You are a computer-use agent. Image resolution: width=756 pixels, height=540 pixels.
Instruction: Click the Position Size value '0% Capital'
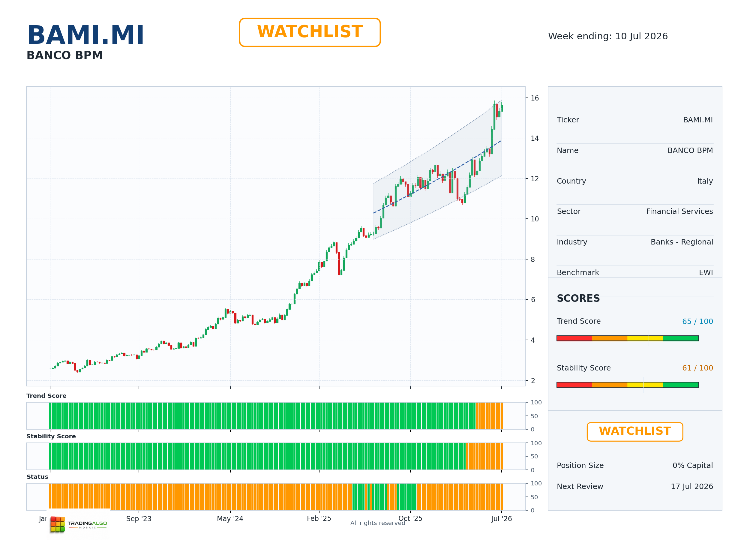click(692, 465)
